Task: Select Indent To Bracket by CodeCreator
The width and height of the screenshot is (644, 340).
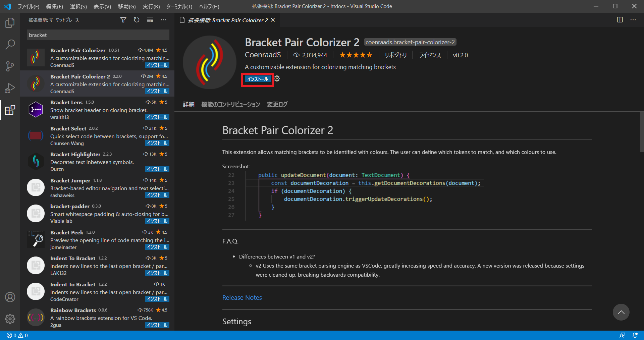Action: (97, 291)
